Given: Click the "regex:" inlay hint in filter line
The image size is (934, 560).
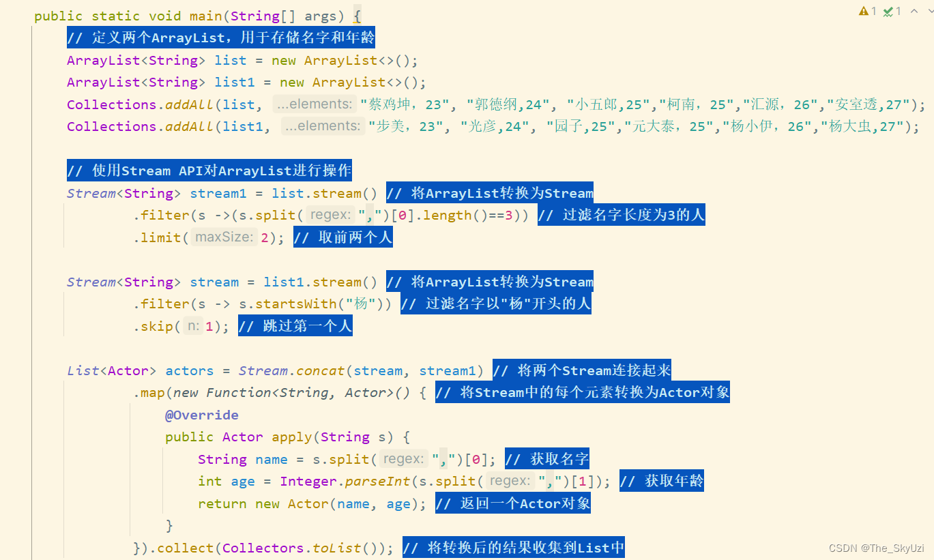Looking at the screenshot, I should click(330, 214).
